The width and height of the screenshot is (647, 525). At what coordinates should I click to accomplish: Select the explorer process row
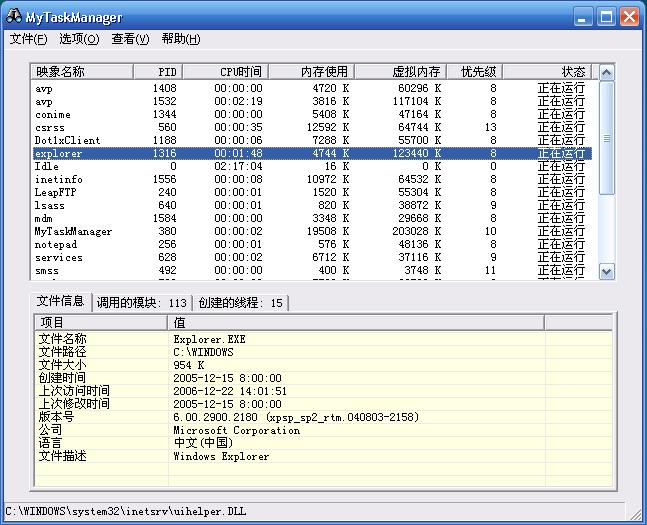[x=312, y=154]
